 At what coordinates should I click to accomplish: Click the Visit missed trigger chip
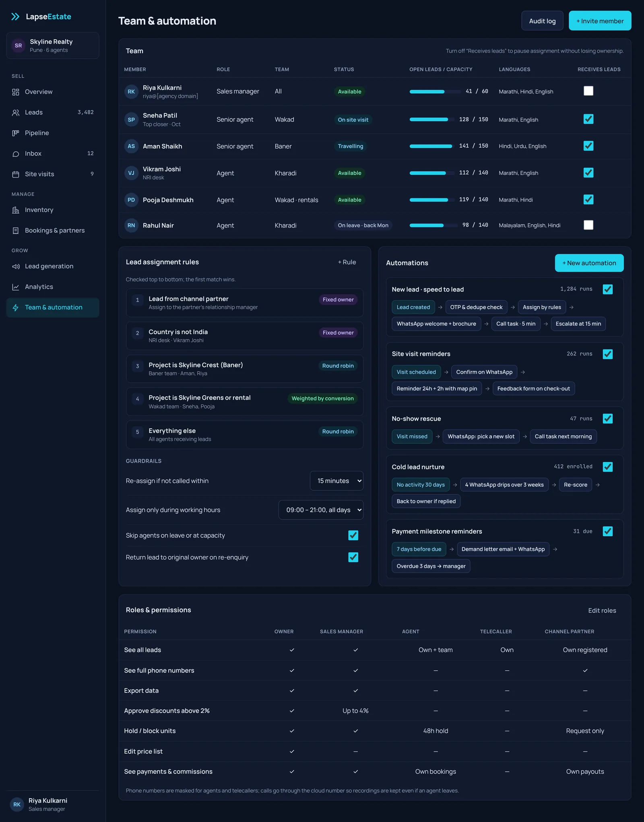click(x=412, y=436)
